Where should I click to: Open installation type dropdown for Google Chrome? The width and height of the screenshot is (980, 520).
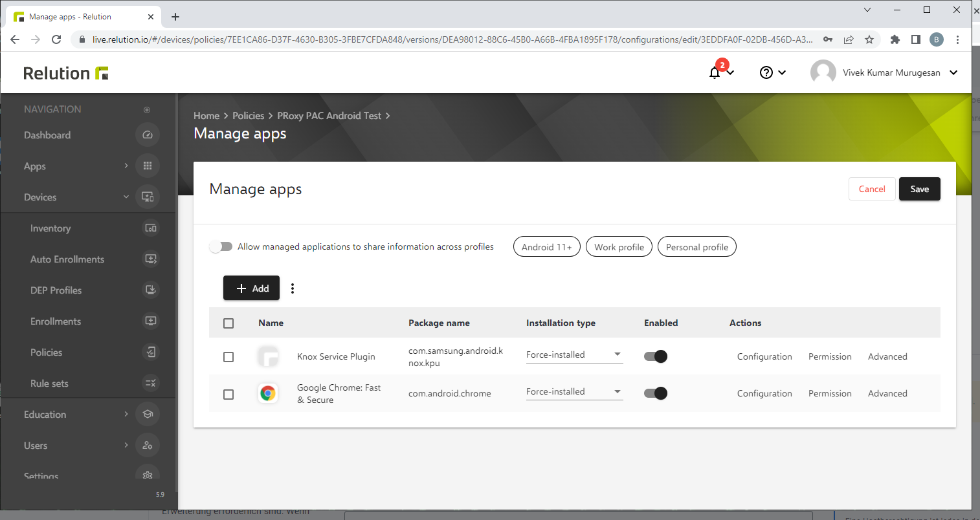tap(574, 392)
